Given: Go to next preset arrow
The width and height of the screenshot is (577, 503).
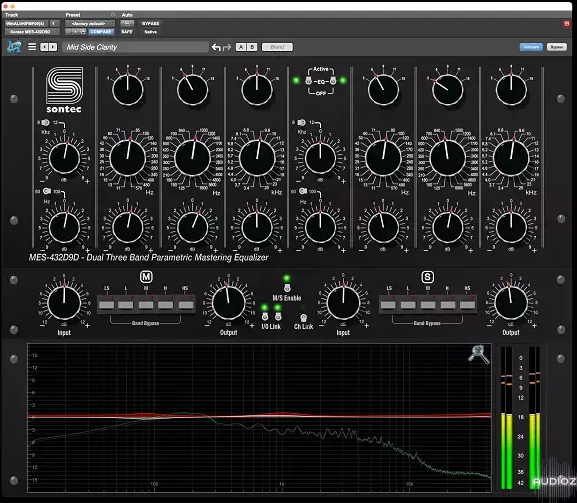Looking at the screenshot, I should click(53, 47).
